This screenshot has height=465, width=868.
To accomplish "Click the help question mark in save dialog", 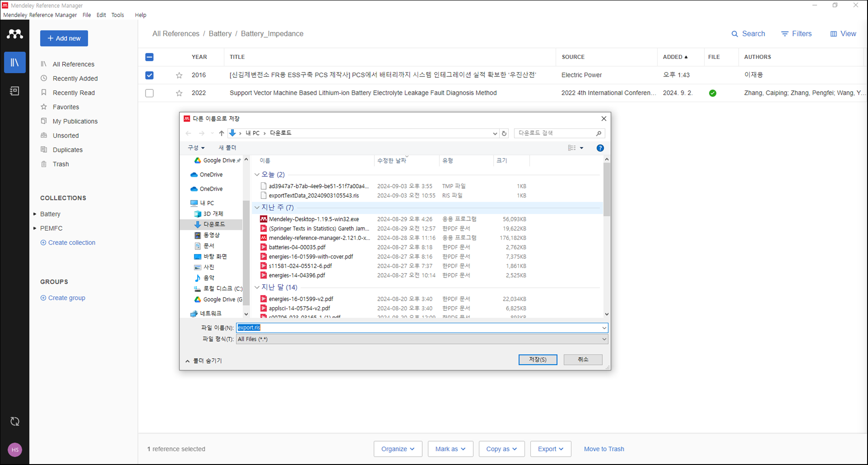I will (x=600, y=148).
